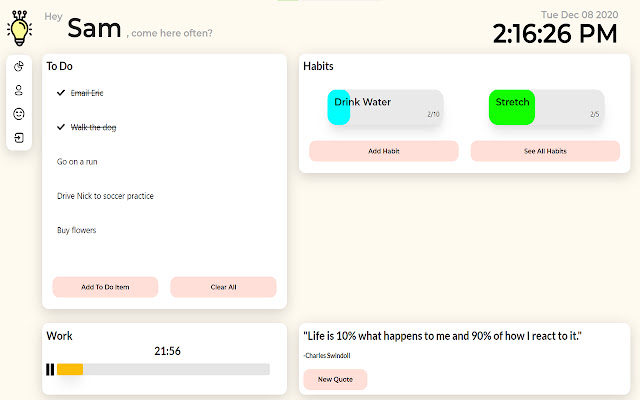This screenshot has width=640, height=400.
Task: Get a New Quote
Action: point(335,380)
